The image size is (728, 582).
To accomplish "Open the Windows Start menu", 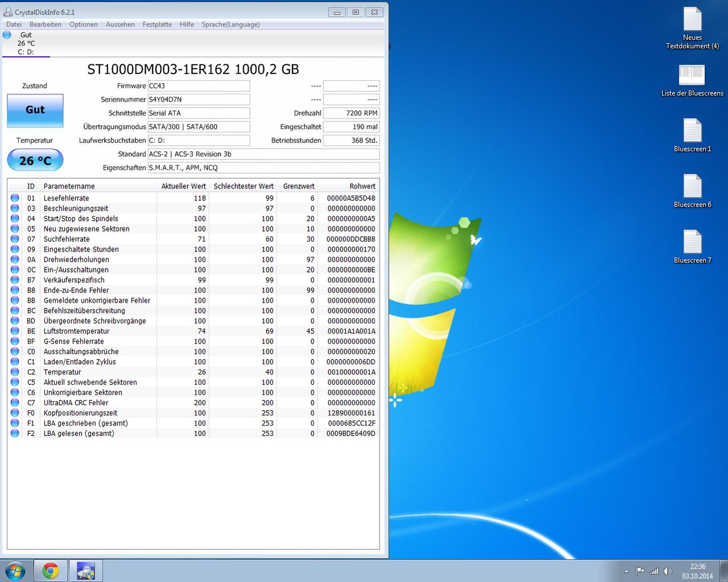I will tap(15, 571).
